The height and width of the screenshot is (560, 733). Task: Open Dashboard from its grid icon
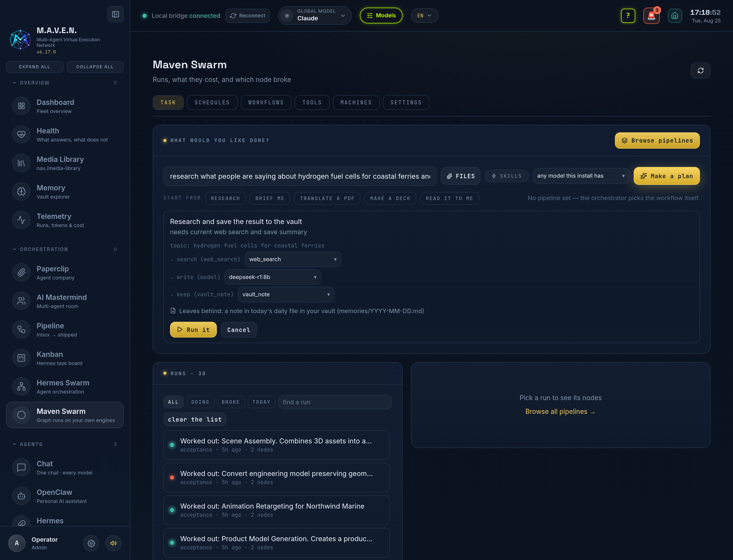(x=21, y=106)
